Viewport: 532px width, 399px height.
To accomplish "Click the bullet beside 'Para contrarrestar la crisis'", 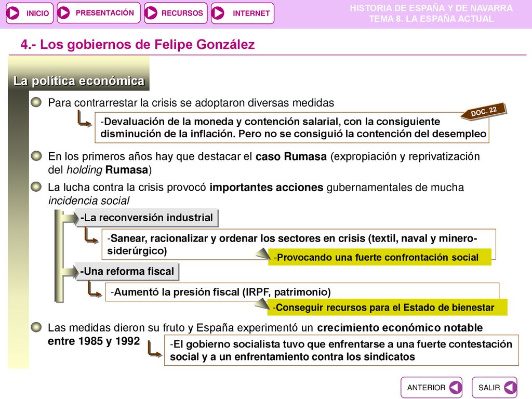I will pyautogui.click(x=36, y=102).
